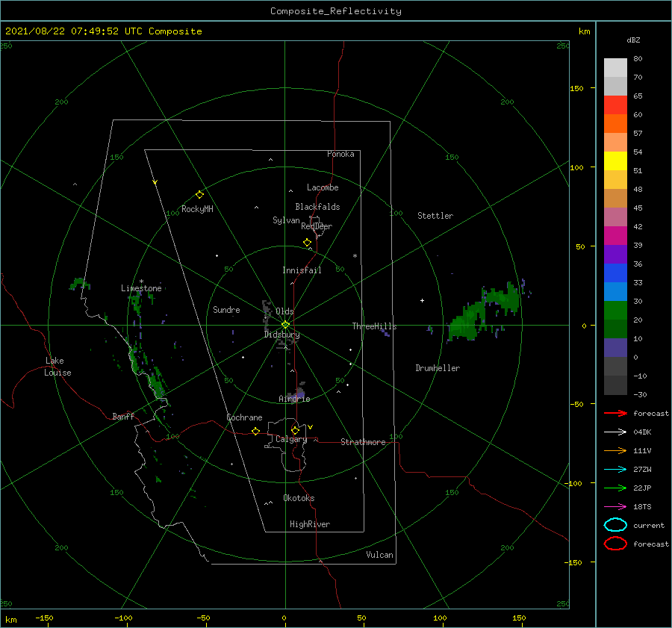
Task: Click the cyan current ellipse icon
Action: (x=615, y=525)
